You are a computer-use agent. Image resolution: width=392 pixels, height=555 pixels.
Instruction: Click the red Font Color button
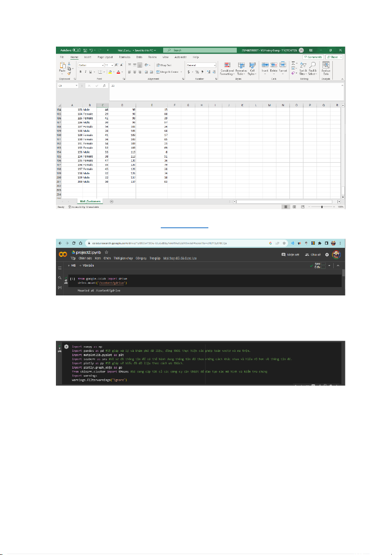point(119,72)
